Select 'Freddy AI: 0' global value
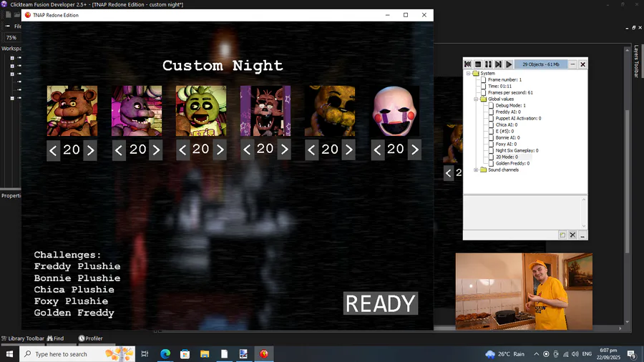This screenshot has width=644, height=362. point(508,112)
